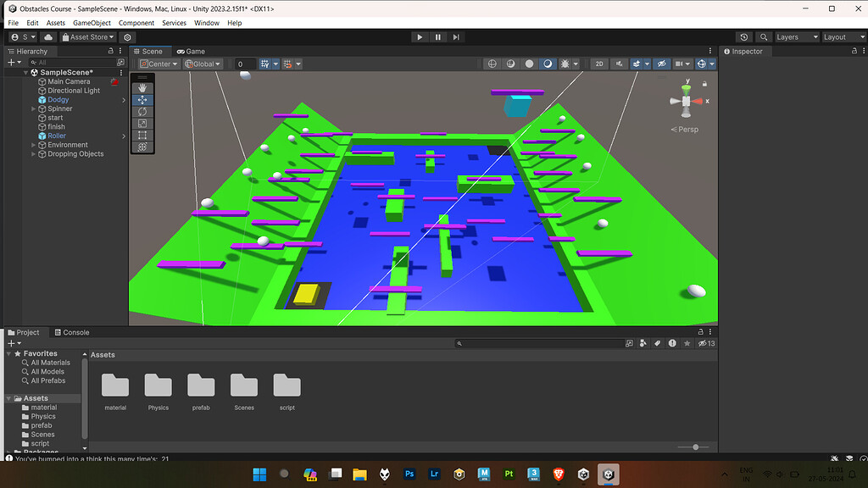This screenshot has width=868, height=488.
Task: Toggle the gizmo rotation lock
Action: point(704,84)
